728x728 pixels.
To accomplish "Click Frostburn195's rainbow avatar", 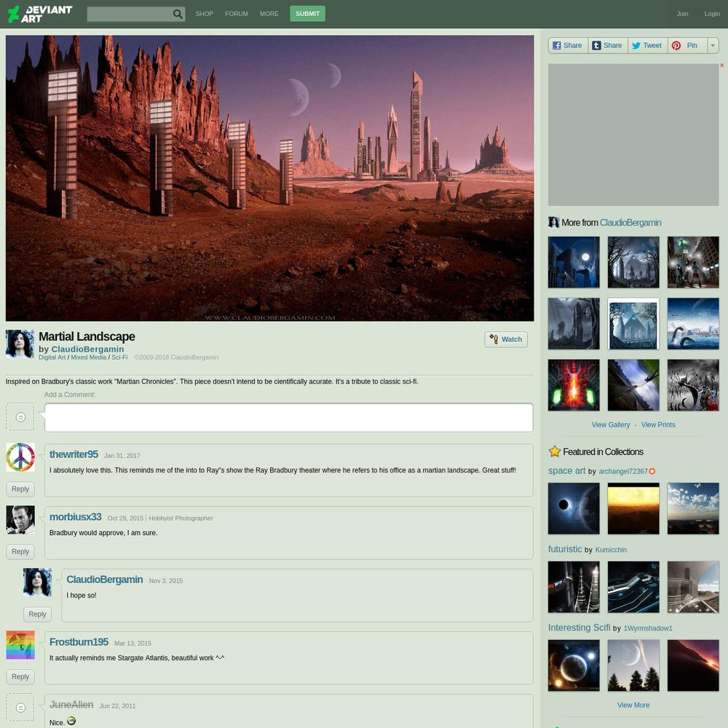I will (x=20, y=645).
